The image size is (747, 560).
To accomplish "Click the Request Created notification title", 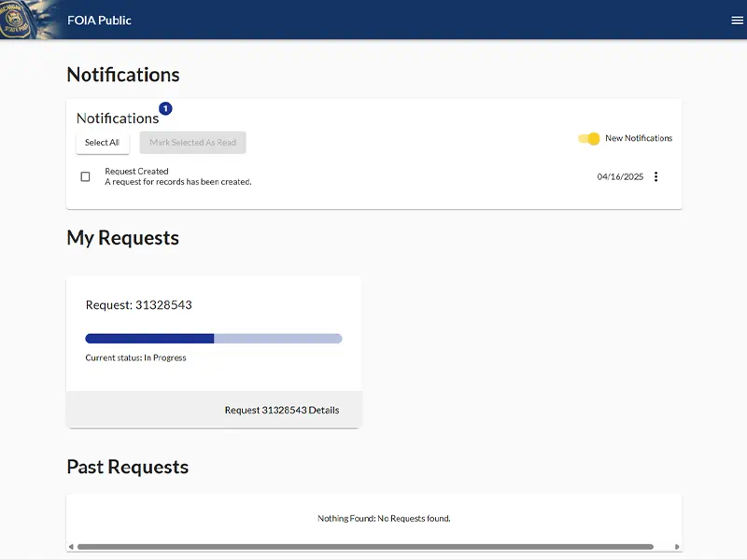I will click(136, 171).
